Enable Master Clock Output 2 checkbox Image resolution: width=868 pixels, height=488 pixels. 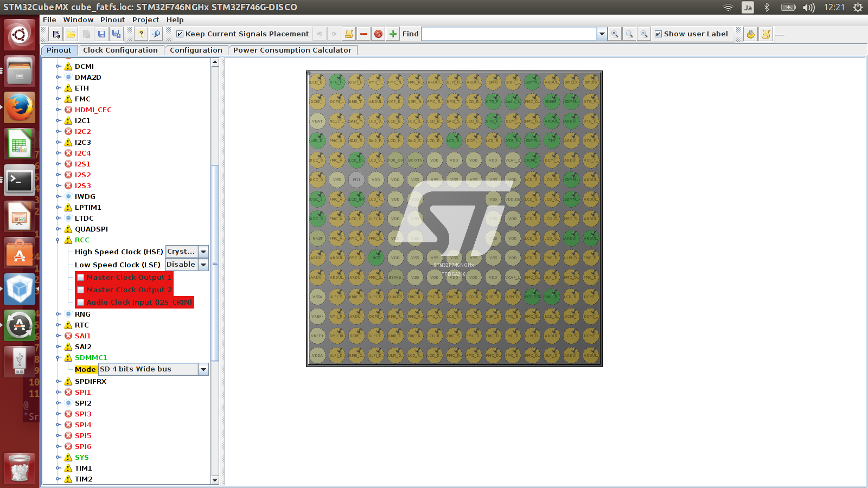pos(80,290)
